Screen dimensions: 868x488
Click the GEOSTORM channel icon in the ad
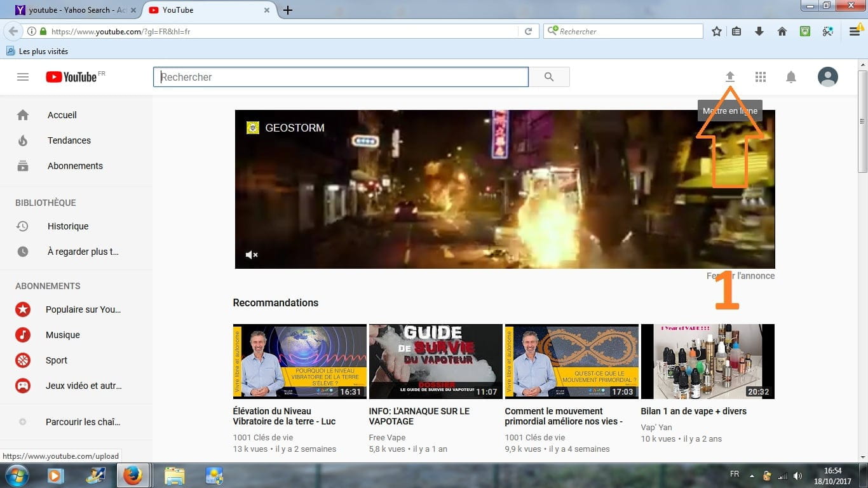tap(252, 128)
